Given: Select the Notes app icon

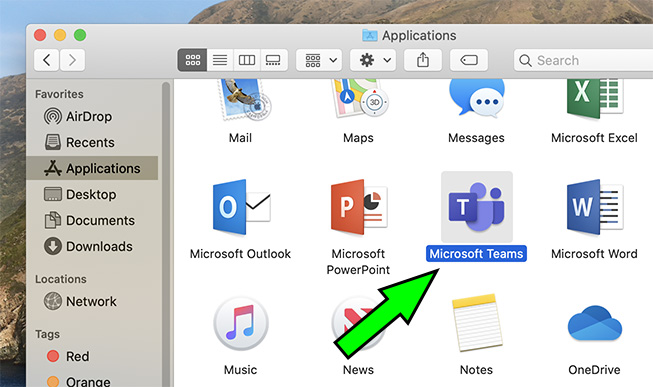Looking at the screenshot, I should click(x=476, y=323).
